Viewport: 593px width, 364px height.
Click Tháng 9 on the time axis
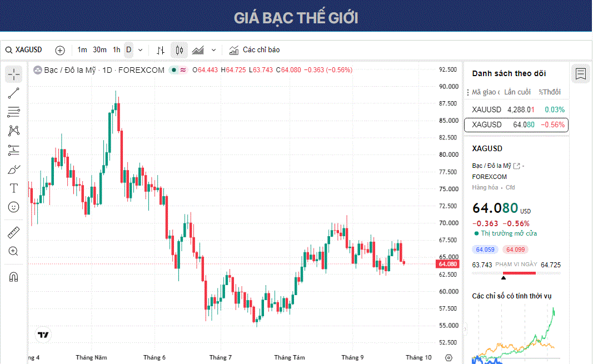[352, 357]
